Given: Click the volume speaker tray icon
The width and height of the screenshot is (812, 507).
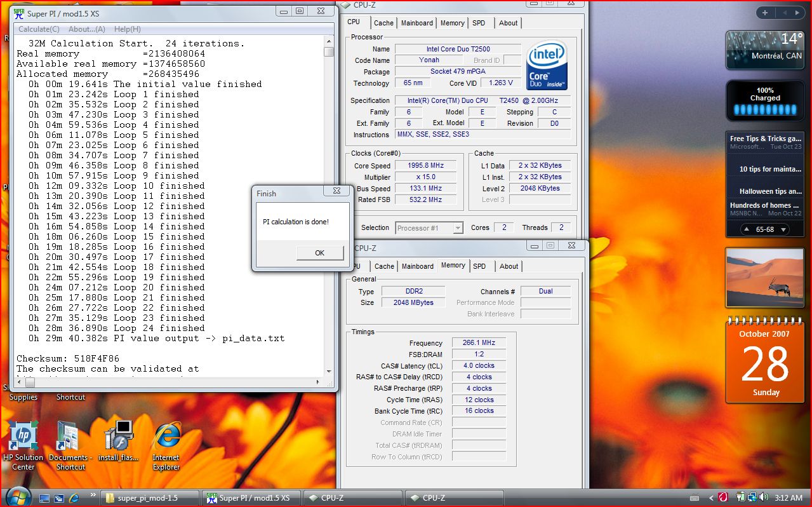Looking at the screenshot, I should click(763, 497).
